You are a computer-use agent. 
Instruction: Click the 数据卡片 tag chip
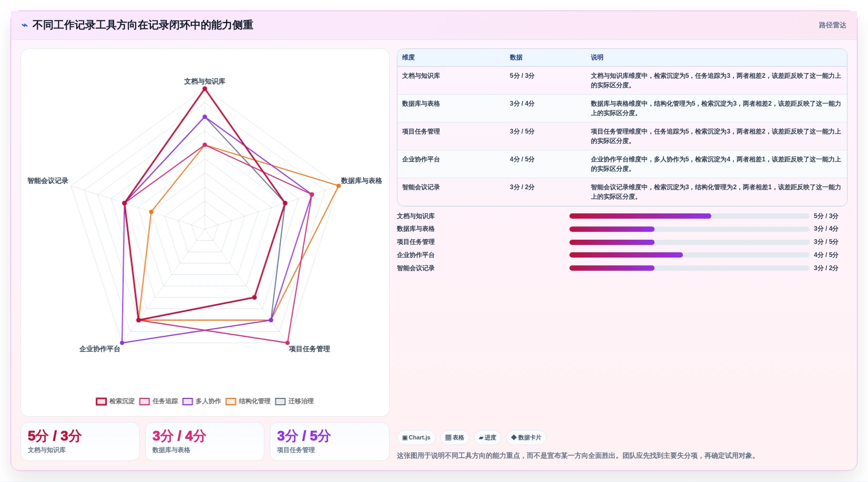click(x=526, y=437)
